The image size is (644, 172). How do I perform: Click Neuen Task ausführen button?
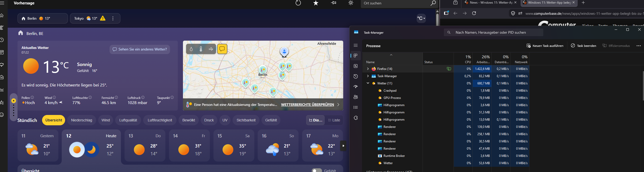tap(545, 46)
